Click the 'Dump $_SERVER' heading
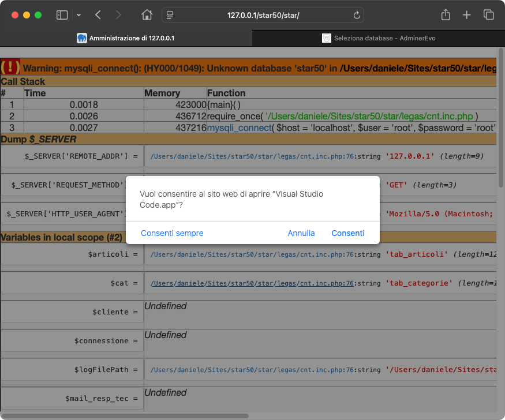The width and height of the screenshot is (505, 420). (x=38, y=140)
